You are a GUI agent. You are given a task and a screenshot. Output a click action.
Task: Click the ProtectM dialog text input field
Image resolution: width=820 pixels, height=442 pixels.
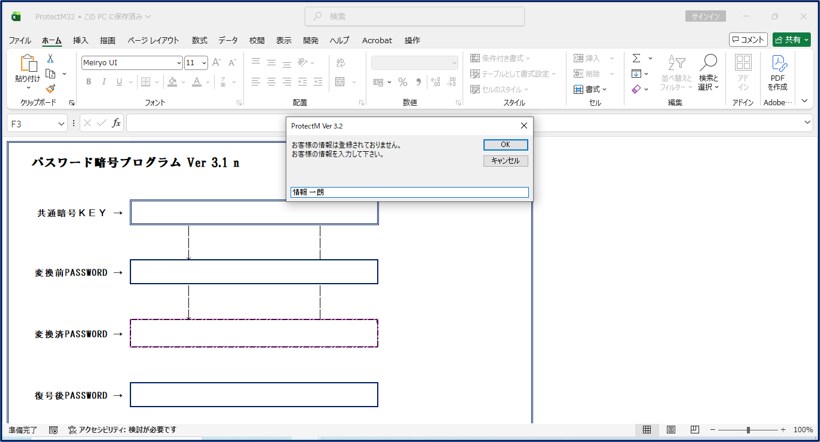(x=409, y=192)
